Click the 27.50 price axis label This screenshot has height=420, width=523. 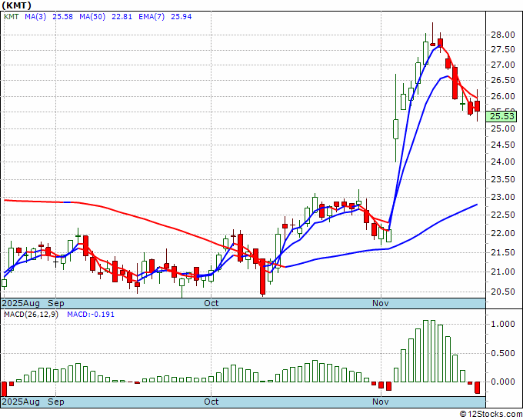503,50
